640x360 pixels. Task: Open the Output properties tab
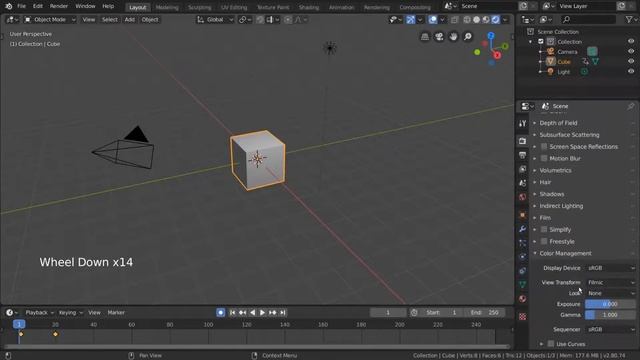pyautogui.click(x=522, y=155)
